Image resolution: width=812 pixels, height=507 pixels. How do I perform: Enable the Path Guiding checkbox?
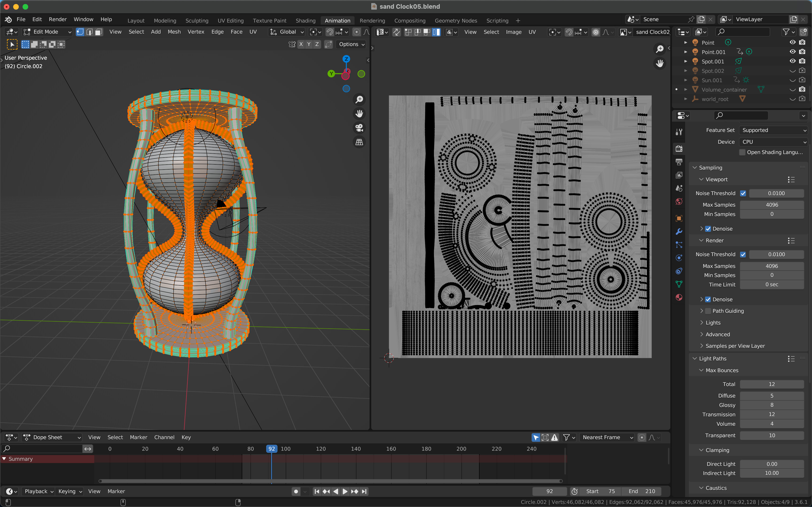708,311
